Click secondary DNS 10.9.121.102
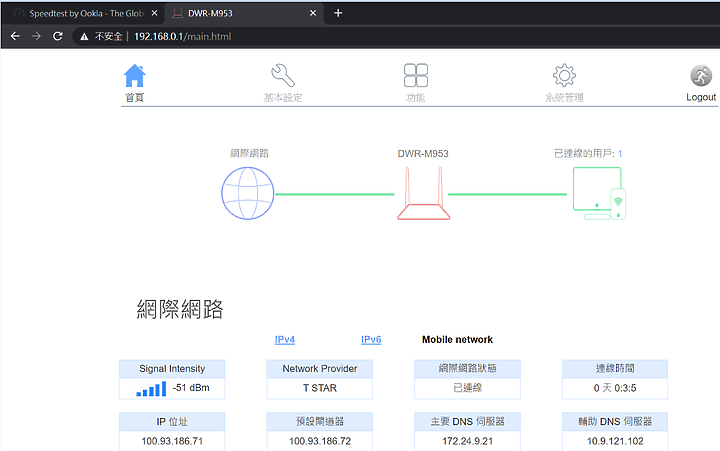720x451 pixels. point(615,441)
